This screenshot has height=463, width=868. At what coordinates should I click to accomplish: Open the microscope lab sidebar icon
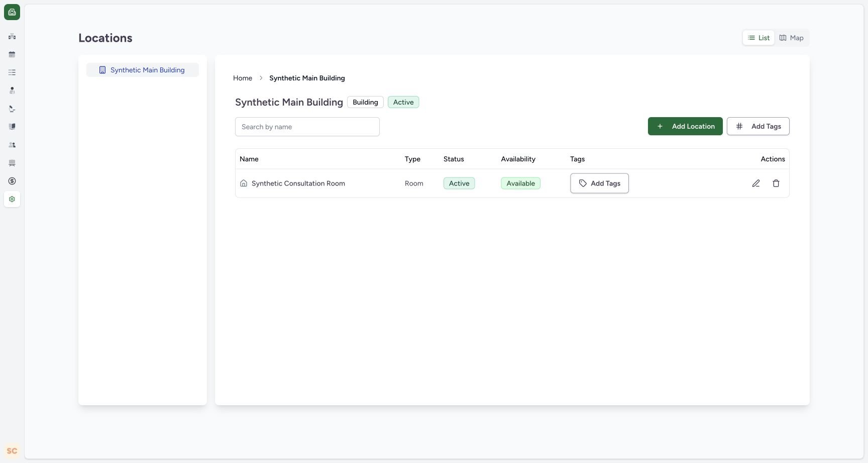coord(12,109)
